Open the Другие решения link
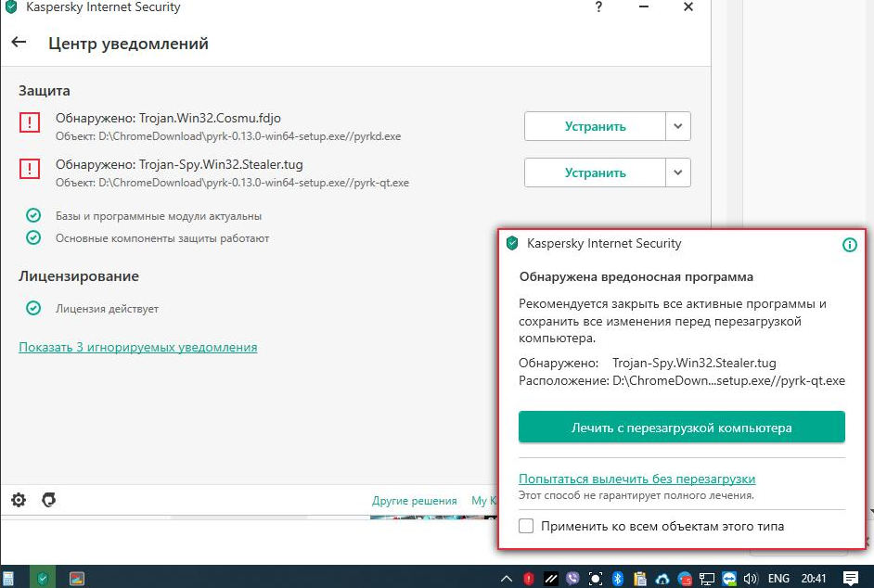The width and height of the screenshot is (874, 588). [414, 501]
